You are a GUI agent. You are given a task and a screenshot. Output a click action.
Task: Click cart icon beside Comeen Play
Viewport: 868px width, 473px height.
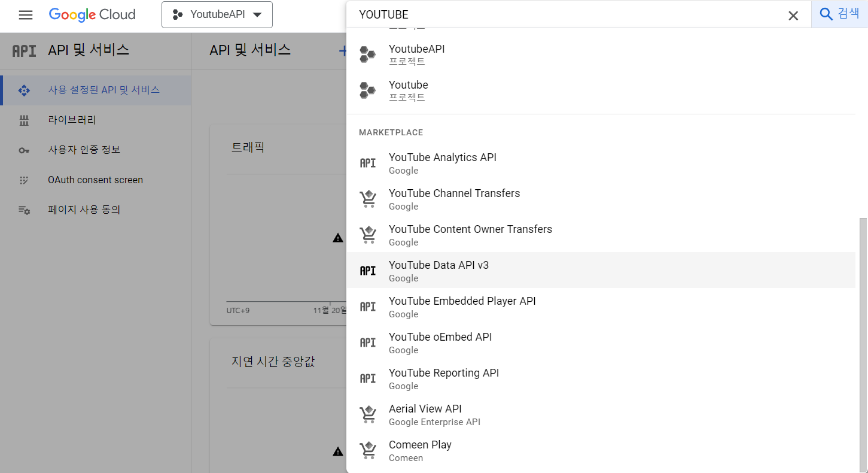368,450
